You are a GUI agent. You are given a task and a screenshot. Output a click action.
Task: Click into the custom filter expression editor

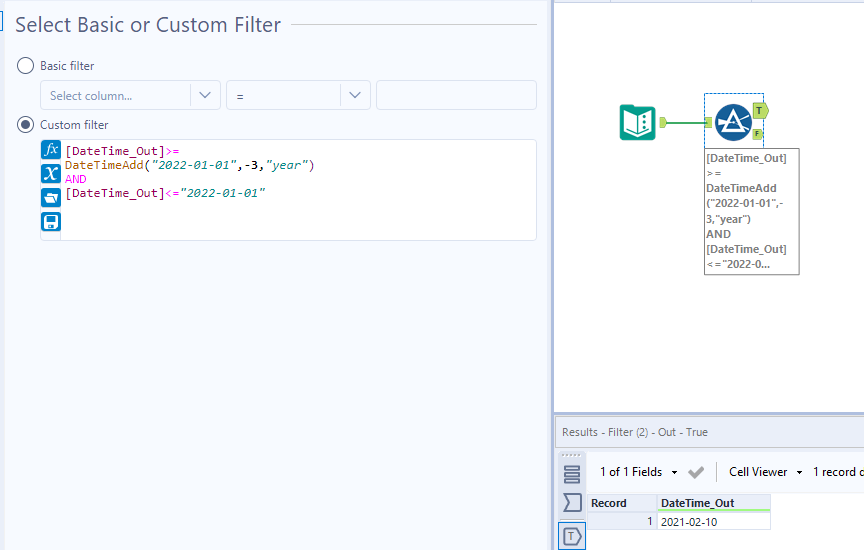coord(298,190)
